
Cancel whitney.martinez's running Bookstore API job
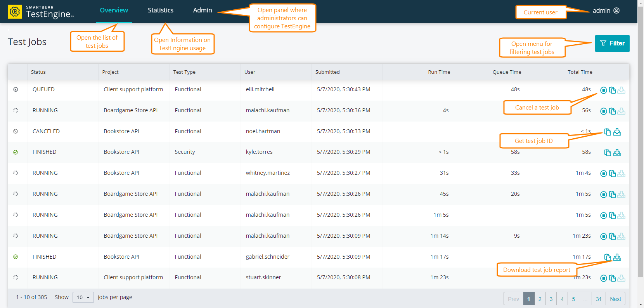pos(603,174)
